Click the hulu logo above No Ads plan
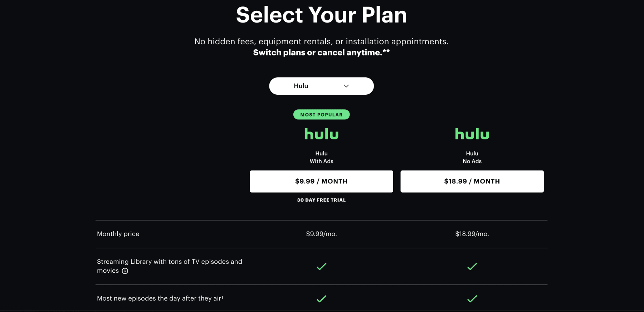Screen dimensions: 644x312 472,134
